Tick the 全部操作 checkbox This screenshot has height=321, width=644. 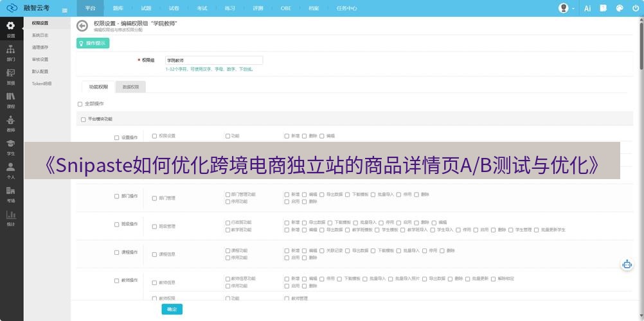(80, 104)
